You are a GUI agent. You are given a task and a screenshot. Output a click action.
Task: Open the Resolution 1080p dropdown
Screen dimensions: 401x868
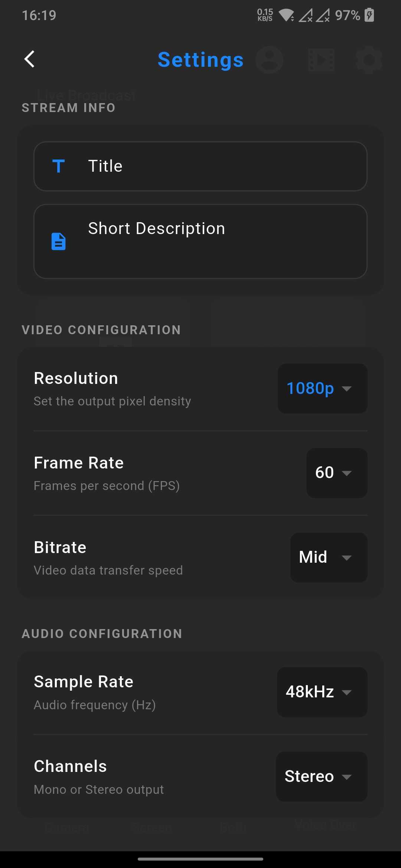coord(322,388)
